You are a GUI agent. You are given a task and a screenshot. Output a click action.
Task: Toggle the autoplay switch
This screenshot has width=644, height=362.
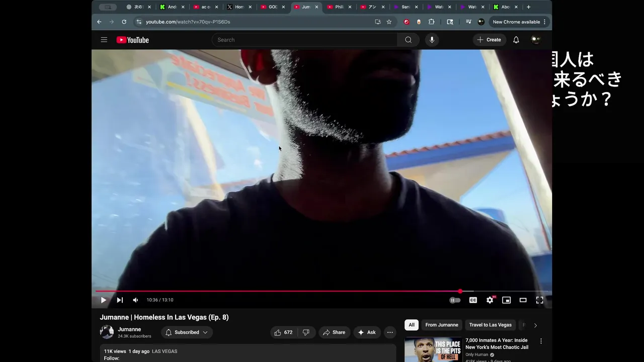(455, 300)
